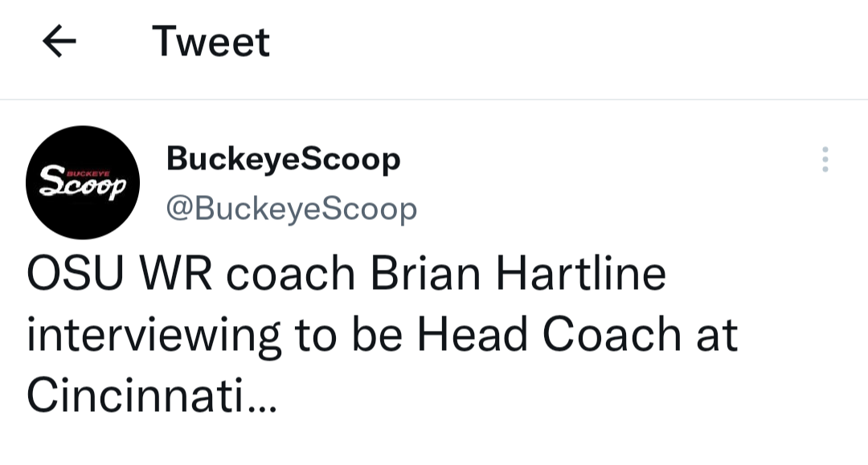This screenshot has height=465, width=868.
Task: Click the name Brian Hartline in tweet
Action: point(518,273)
